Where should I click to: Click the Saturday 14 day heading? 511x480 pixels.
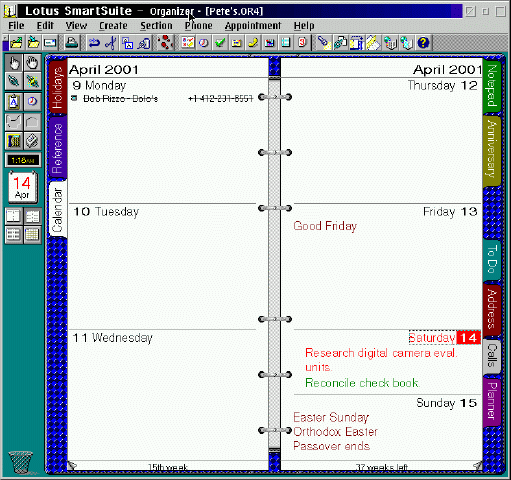(x=445, y=338)
